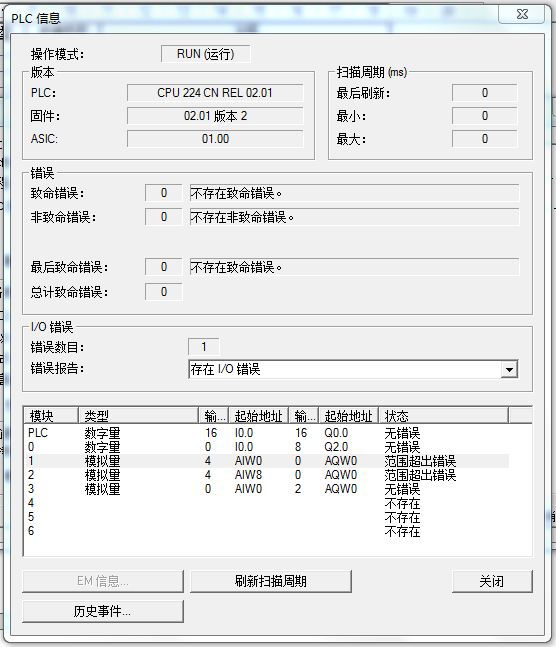The image size is (556, 647).
Task: Click the 错误数目 count field
Action: [203, 347]
